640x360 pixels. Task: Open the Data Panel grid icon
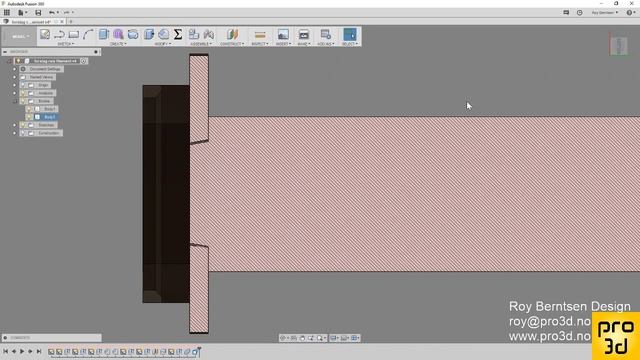pyautogui.click(x=7, y=13)
